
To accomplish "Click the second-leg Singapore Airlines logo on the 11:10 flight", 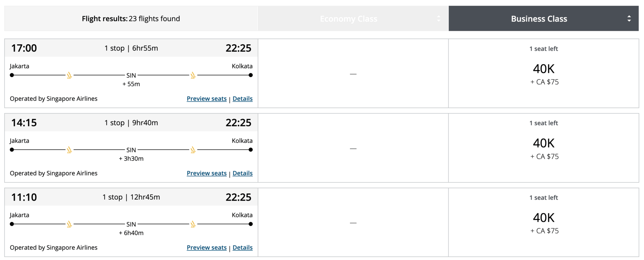I will [x=193, y=224].
